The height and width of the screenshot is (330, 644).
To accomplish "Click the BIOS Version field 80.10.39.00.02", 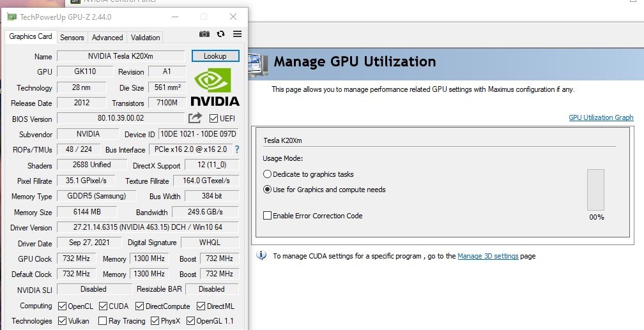I will [121, 118].
